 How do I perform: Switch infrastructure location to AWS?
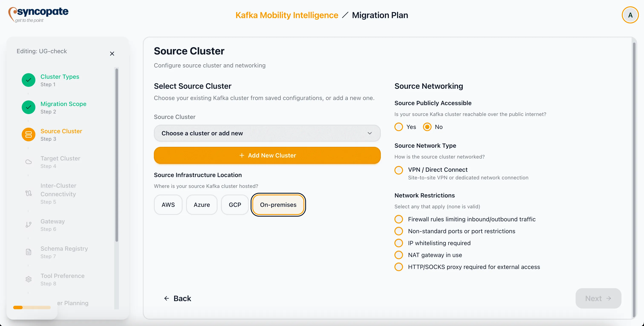[168, 205]
